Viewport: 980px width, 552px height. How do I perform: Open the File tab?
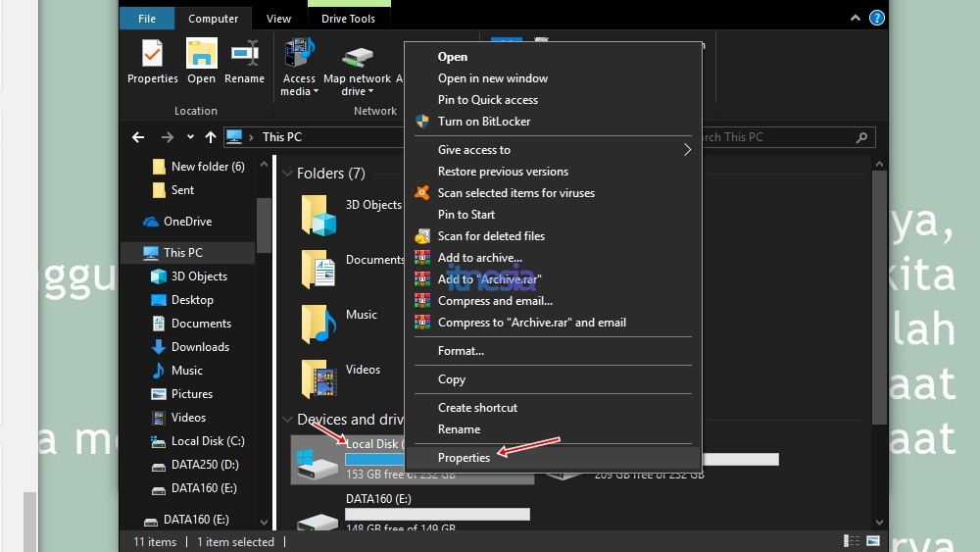[147, 19]
